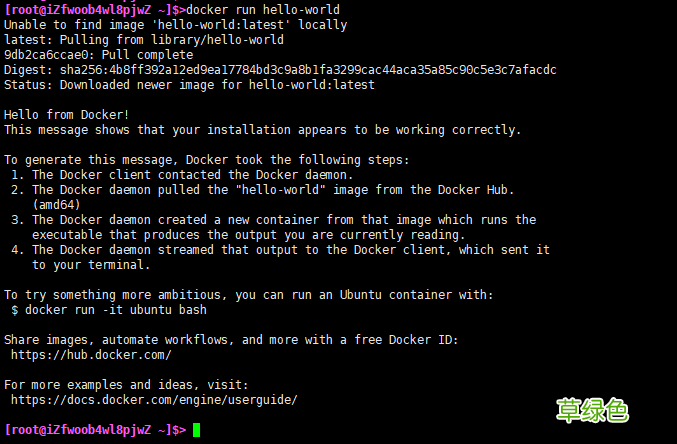Click the top root shell prompt
This screenshot has height=444, width=677.
click(95, 9)
